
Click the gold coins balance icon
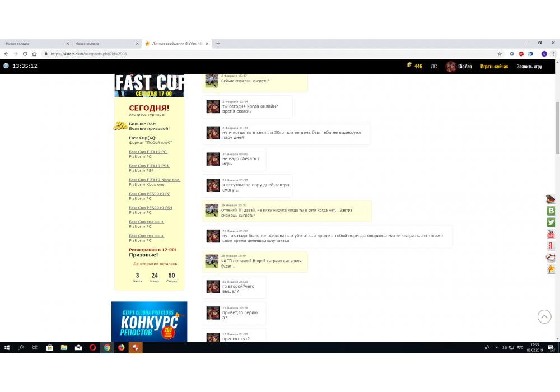click(x=409, y=66)
